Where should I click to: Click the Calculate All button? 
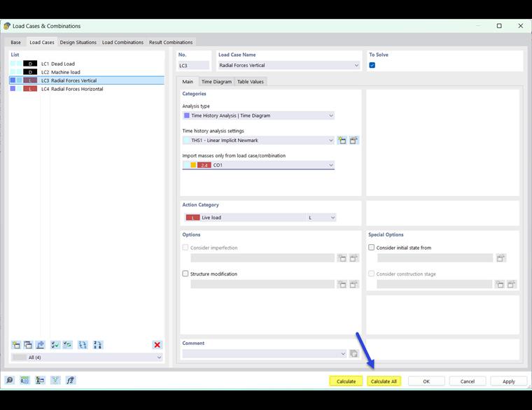pos(384,381)
